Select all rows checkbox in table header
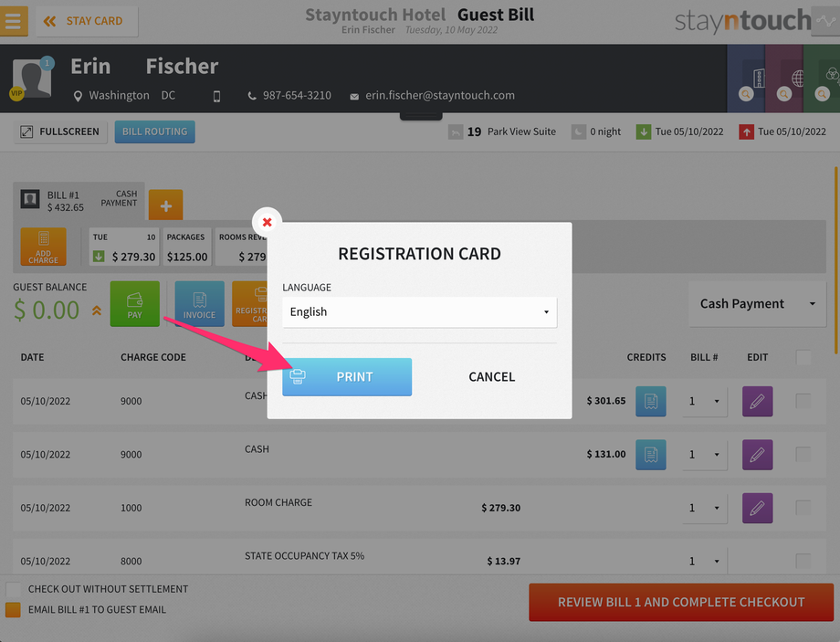840x642 pixels. 803,357
